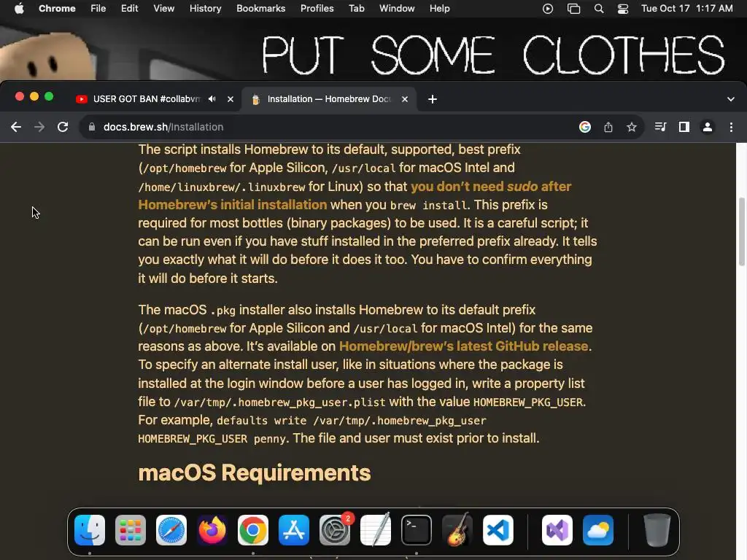Click the share page icon

(x=608, y=127)
